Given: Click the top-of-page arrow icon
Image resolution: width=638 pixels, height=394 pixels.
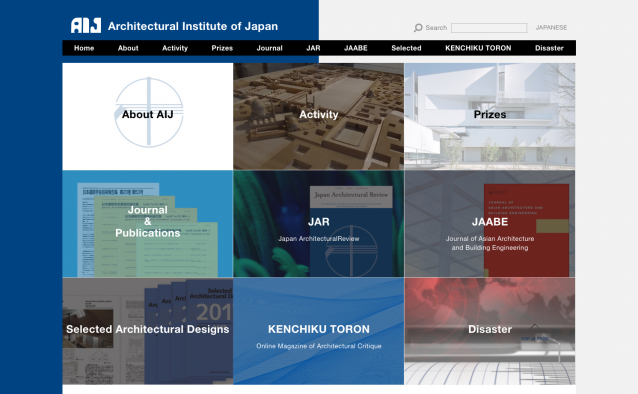Looking at the screenshot, I should tap(535, 327).
